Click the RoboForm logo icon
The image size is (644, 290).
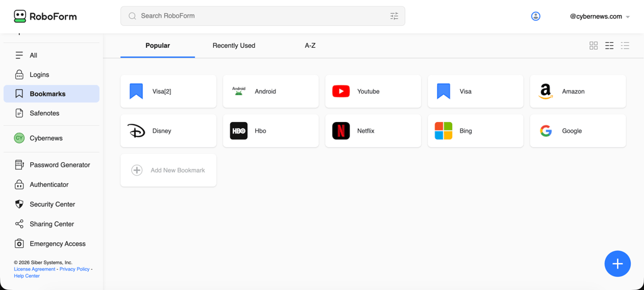(20, 16)
